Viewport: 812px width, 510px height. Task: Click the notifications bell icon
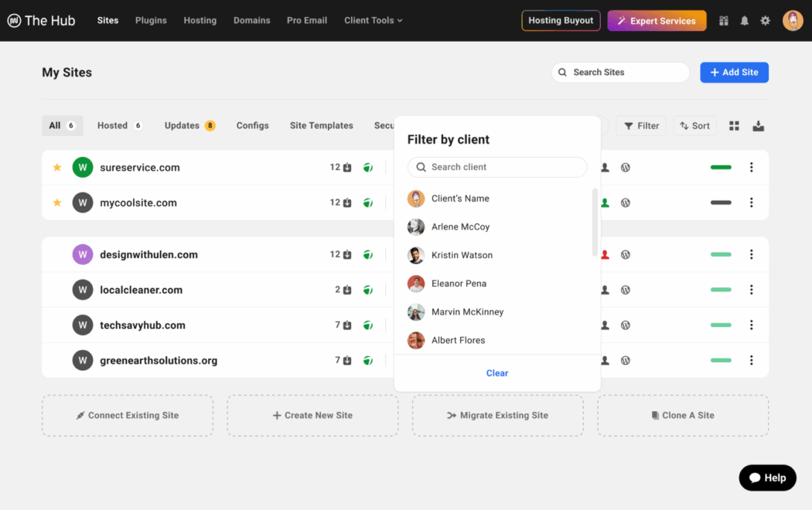point(744,20)
